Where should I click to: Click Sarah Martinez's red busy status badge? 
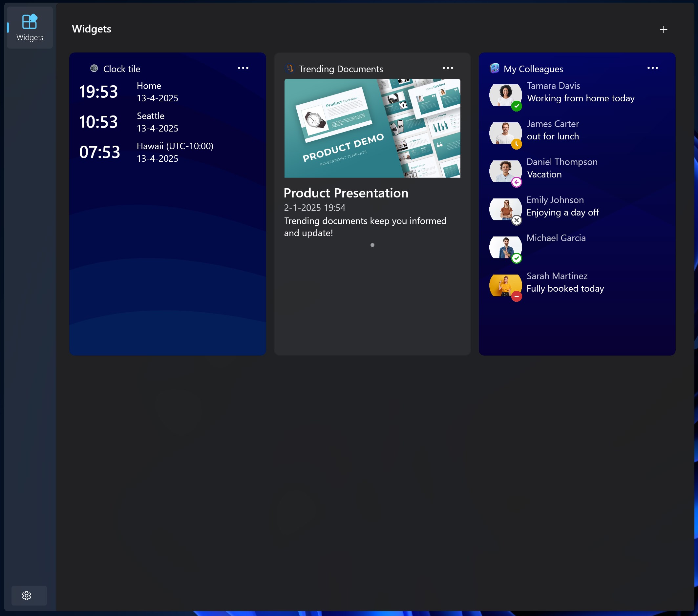pos(516,297)
